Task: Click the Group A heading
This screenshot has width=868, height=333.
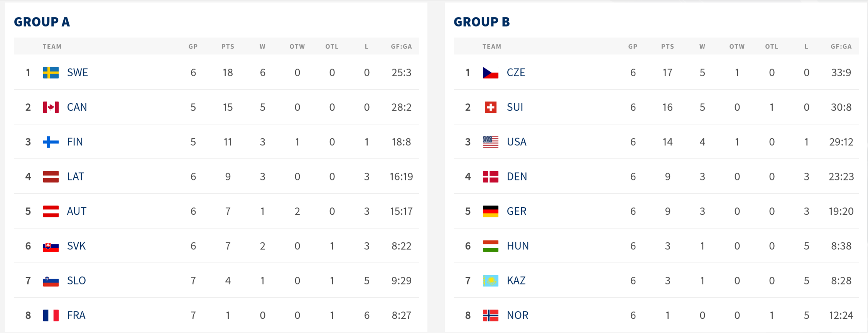Action: 42,22
